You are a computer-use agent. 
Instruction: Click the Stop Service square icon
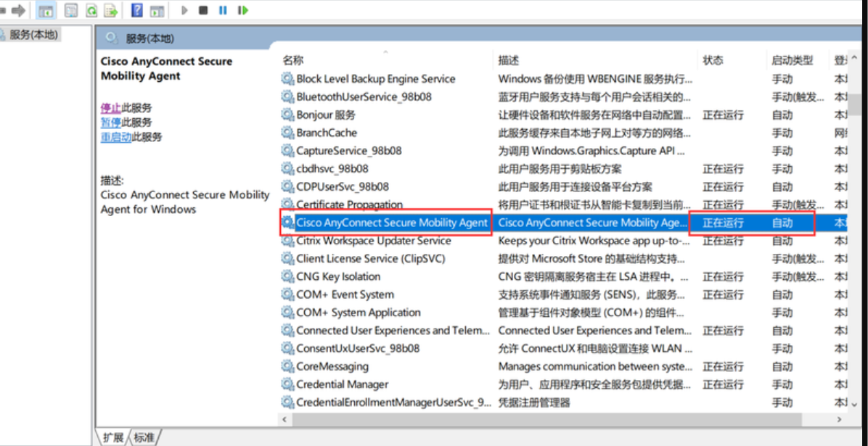pyautogui.click(x=203, y=10)
